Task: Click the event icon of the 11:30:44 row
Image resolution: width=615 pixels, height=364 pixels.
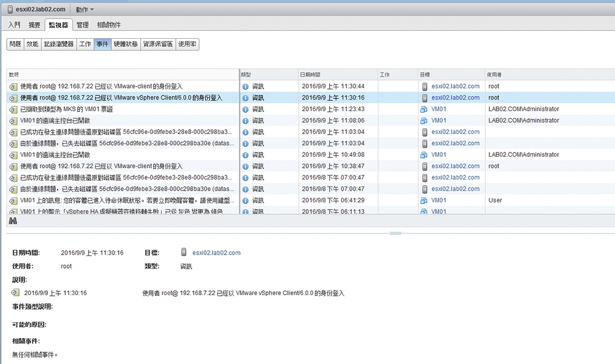Action: coord(14,87)
